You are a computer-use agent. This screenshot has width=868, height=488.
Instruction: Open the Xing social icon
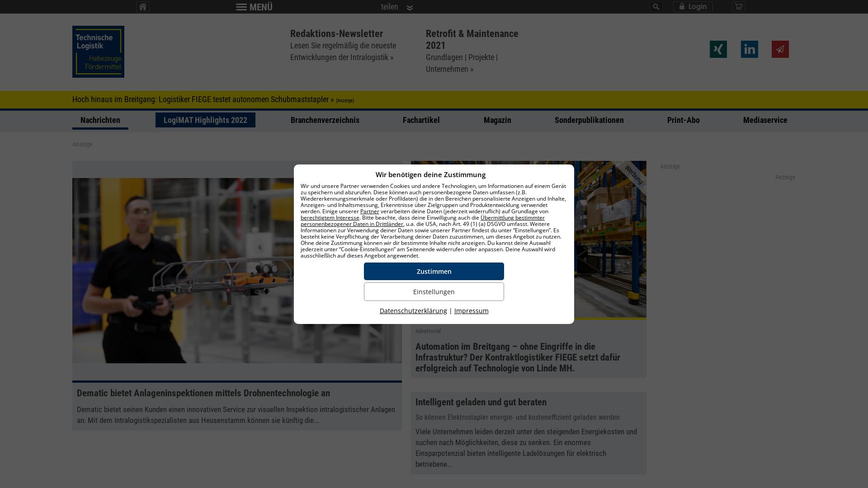point(718,49)
